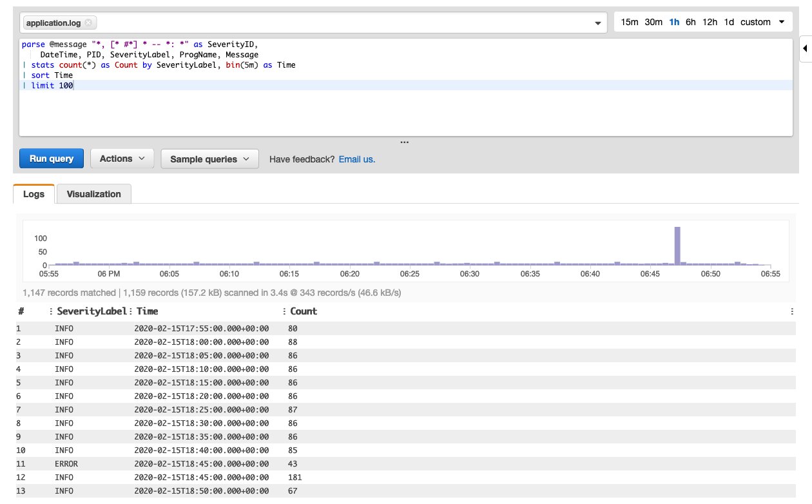Click the dots handle left of Count header
The width and height of the screenshot is (812, 504).
284,311
